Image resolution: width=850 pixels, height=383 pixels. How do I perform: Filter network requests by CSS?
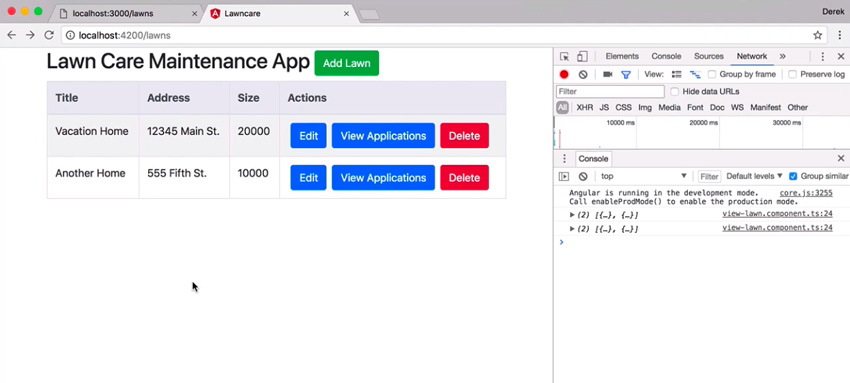pos(623,108)
